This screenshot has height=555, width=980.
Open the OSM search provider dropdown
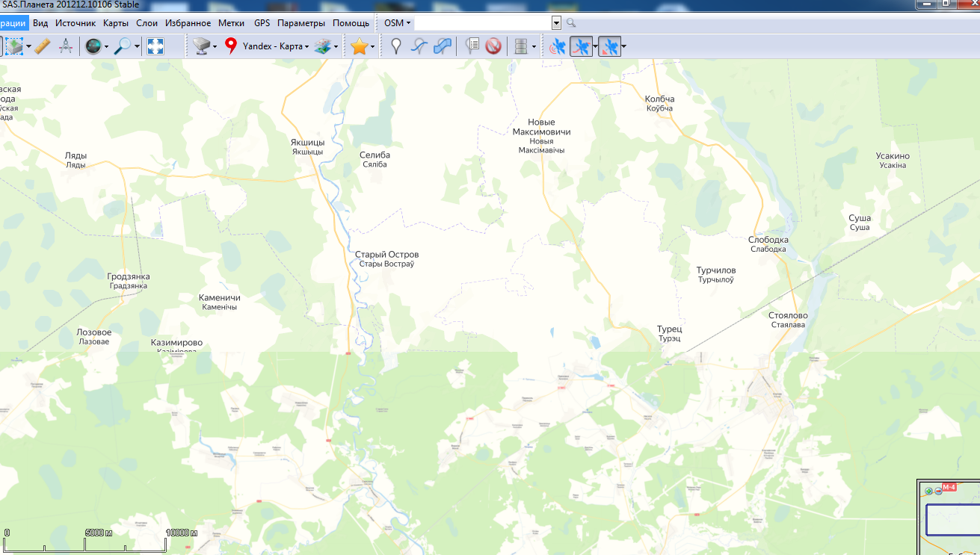click(x=397, y=23)
